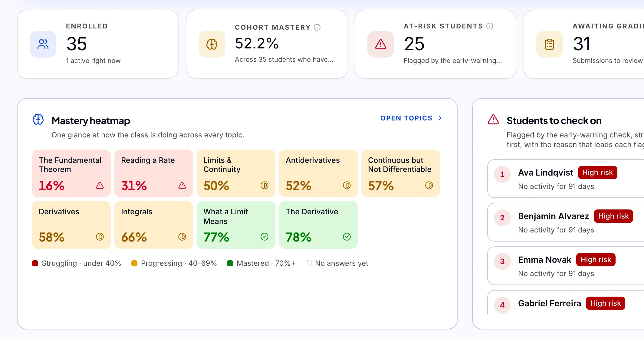Viewport: 644px width, 339px height.
Task: Click the Enrolled users icon
Action: tap(43, 44)
